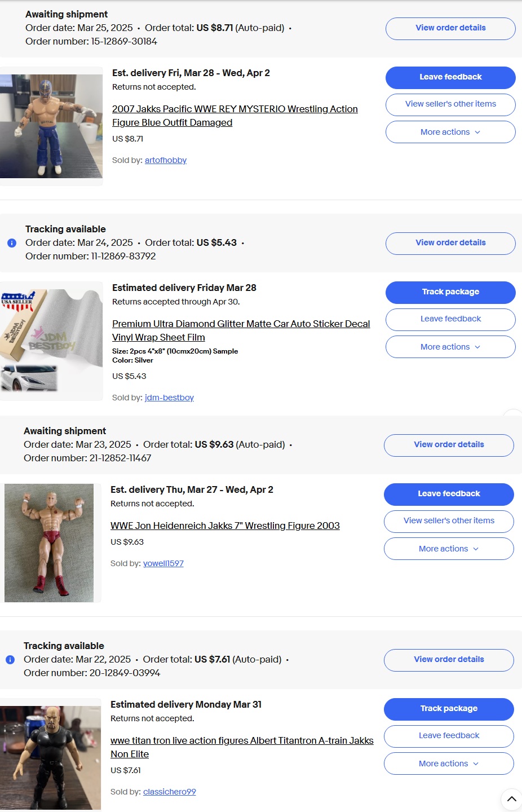
Task: Visit seller jdm-bestboy's profile link
Action: click(x=169, y=398)
